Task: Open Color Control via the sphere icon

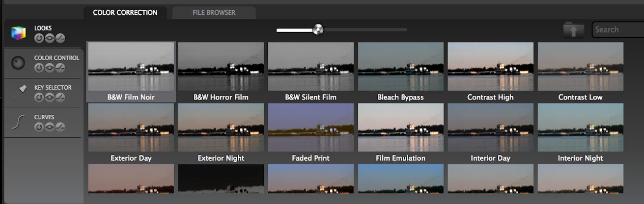Action: coord(18,63)
